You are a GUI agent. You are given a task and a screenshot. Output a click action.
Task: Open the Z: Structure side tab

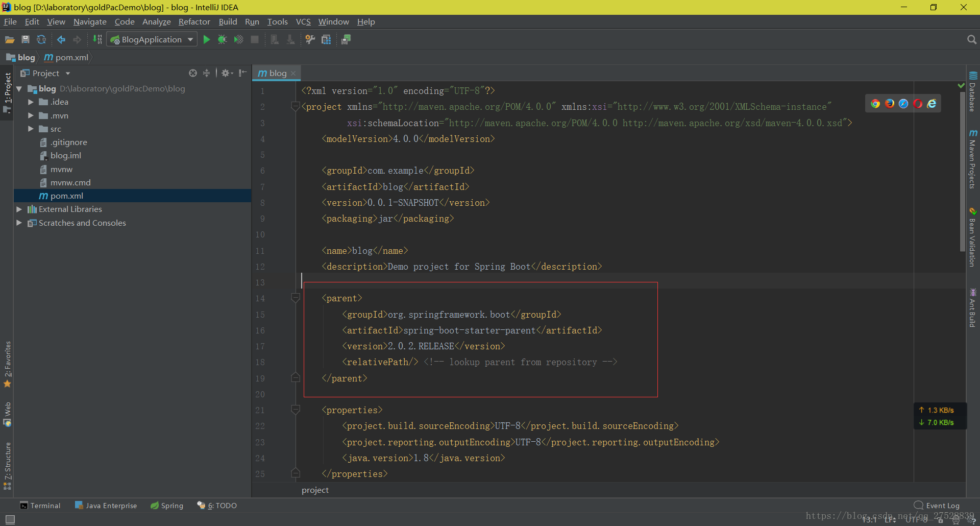coord(7,466)
